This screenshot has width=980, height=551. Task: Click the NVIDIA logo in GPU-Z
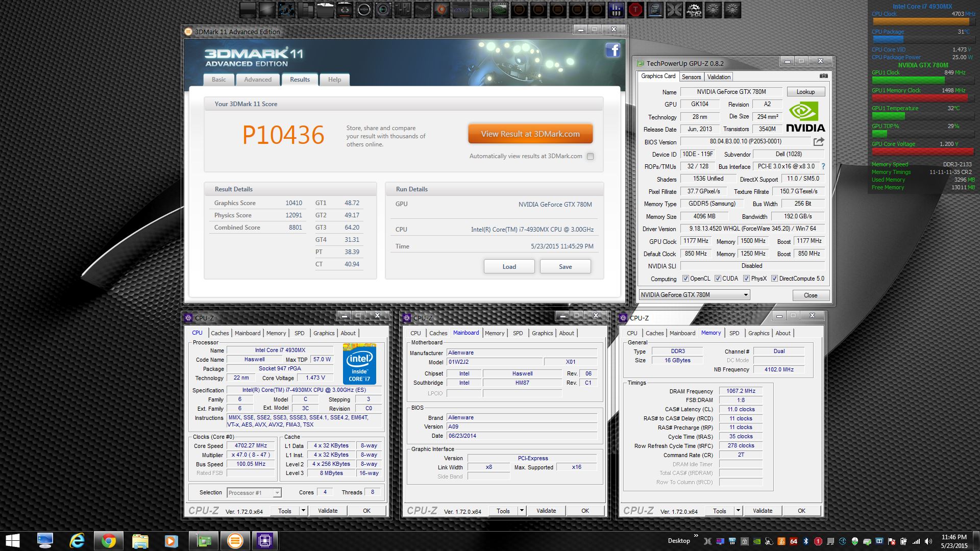click(x=805, y=117)
